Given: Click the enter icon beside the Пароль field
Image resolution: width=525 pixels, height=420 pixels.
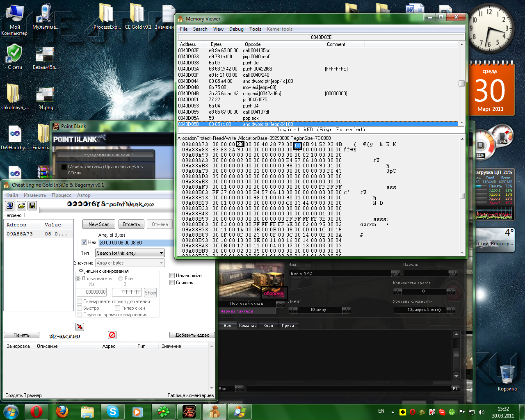Looking at the screenshot, I should (x=453, y=273).
